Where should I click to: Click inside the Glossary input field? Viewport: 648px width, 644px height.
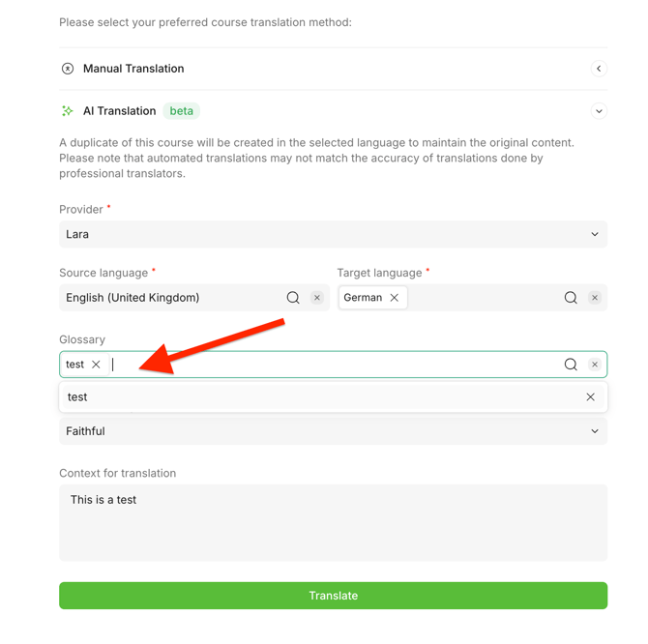coord(329,365)
